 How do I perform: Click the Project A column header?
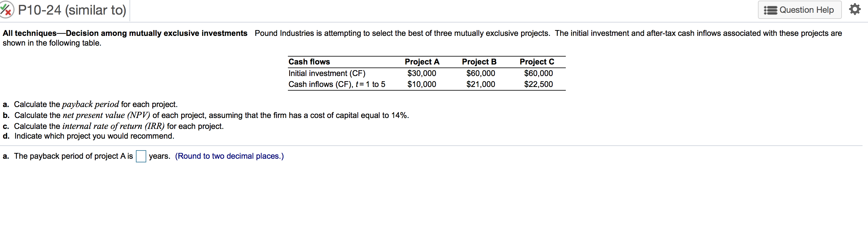pyautogui.click(x=422, y=61)
